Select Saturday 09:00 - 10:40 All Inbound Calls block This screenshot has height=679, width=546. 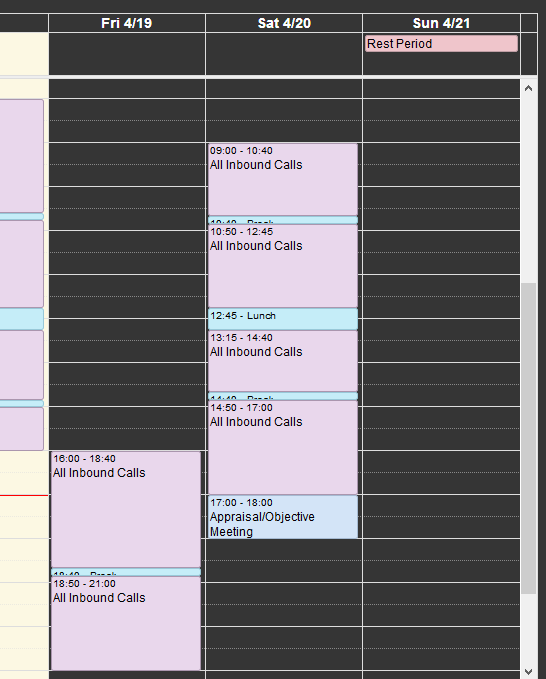pyautogui.click(x=283, y=180)
